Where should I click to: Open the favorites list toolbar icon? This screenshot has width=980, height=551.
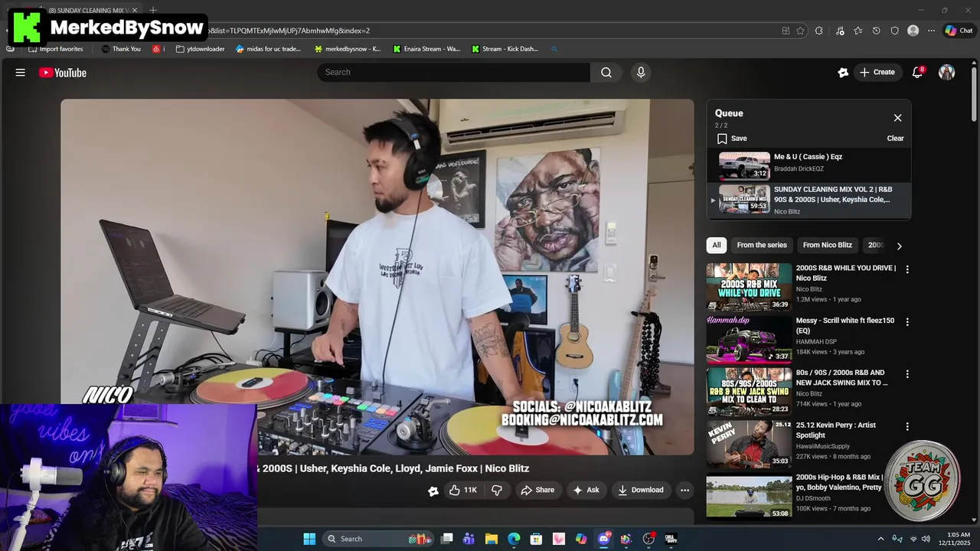coord(857,31)
